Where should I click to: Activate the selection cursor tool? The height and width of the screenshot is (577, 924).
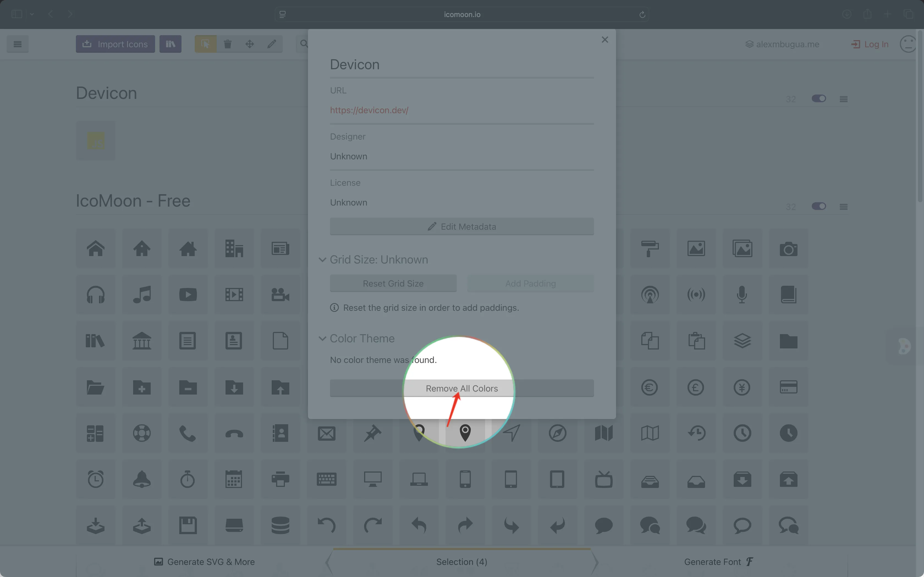pos(205,44)
